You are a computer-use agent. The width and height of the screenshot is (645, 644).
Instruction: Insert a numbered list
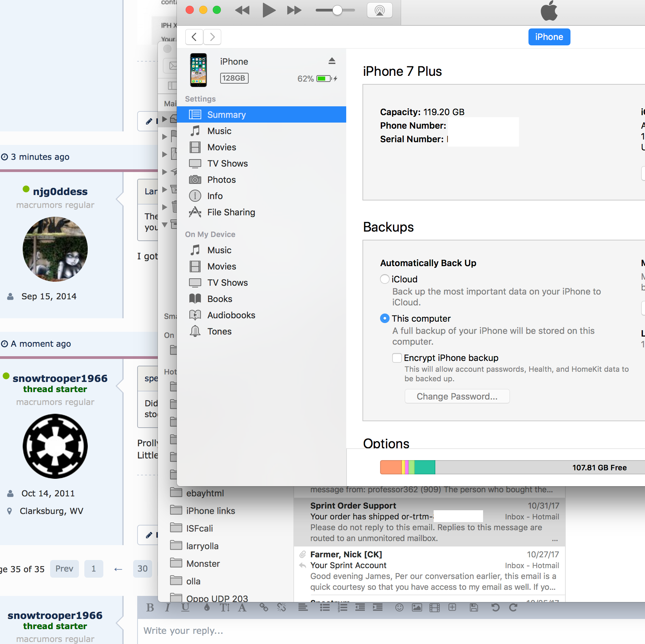tap(342, 608)
